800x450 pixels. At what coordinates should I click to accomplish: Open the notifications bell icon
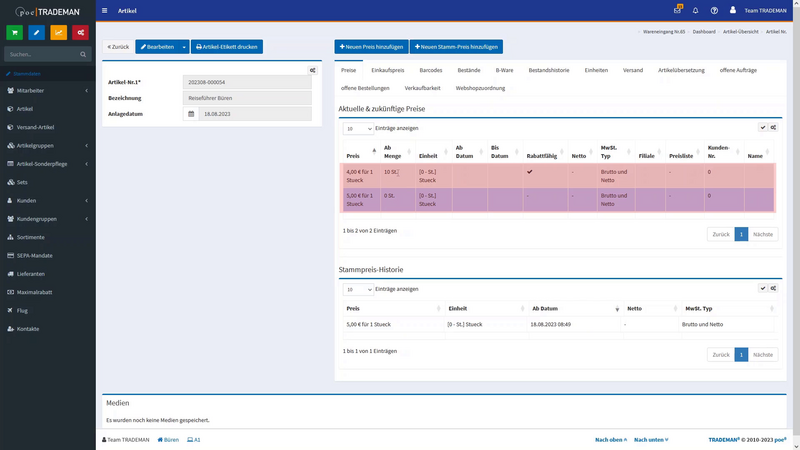pyautogui.click(x=695, y=10)
